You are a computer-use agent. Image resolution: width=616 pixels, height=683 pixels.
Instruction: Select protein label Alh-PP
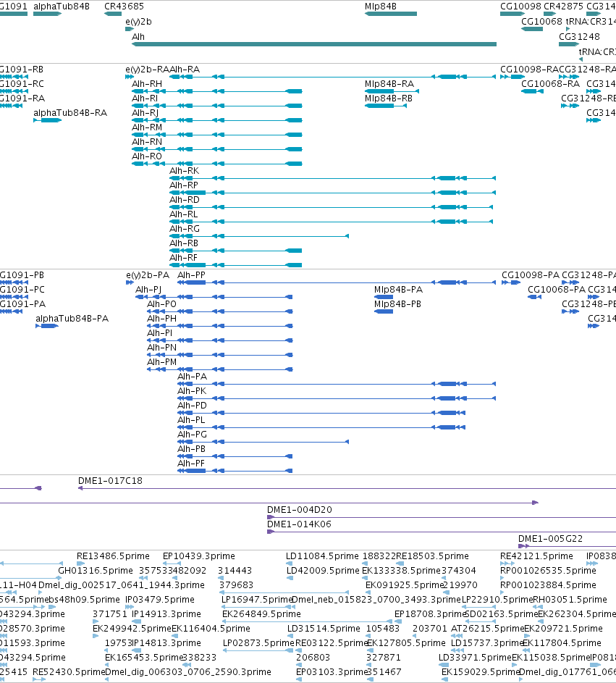click(x=191, y=275)
